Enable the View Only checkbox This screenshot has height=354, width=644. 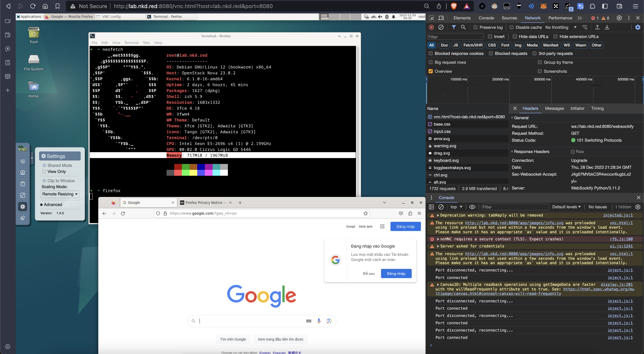tap(44, 171)
